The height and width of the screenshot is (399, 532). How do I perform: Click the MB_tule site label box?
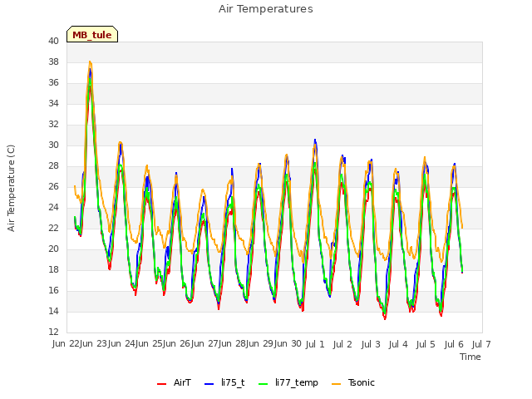[x=92, y=34]
